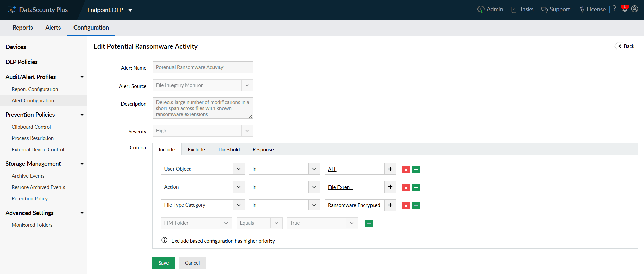644x274 pixels.
Task: Remove the User Object criteria row
Action: pos(406,170)
